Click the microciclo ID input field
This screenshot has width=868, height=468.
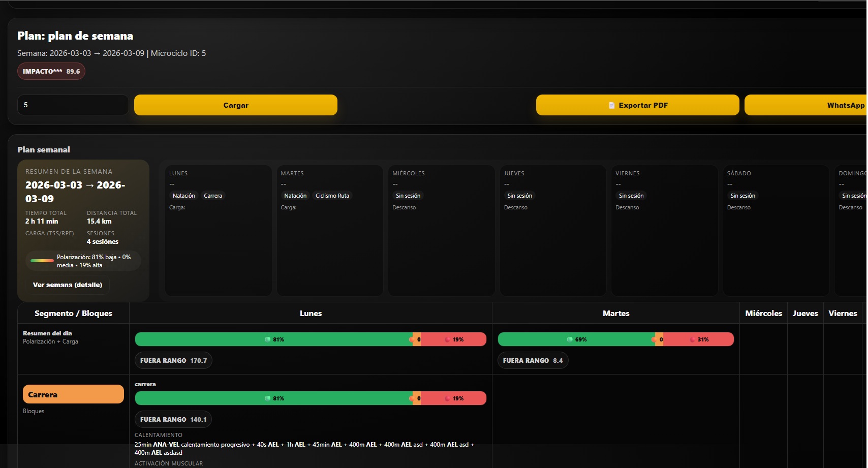click(73, 105)
